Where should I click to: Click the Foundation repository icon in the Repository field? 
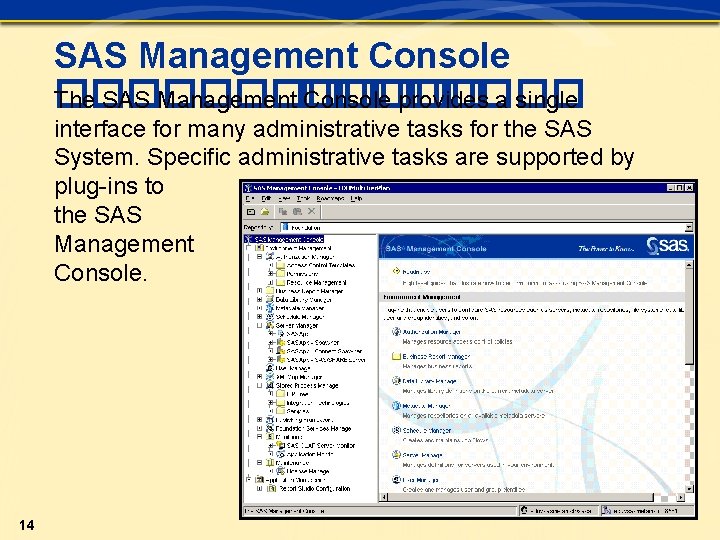[x=285, y=227]
